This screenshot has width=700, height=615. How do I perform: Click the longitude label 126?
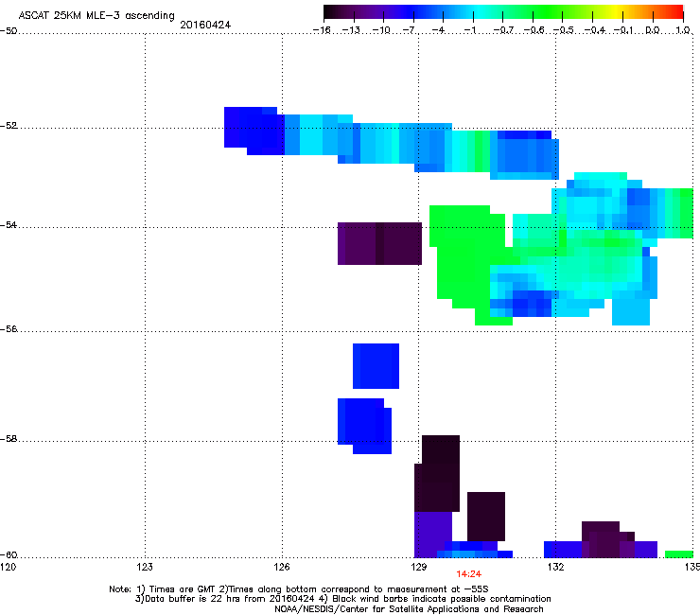[282, 567]
